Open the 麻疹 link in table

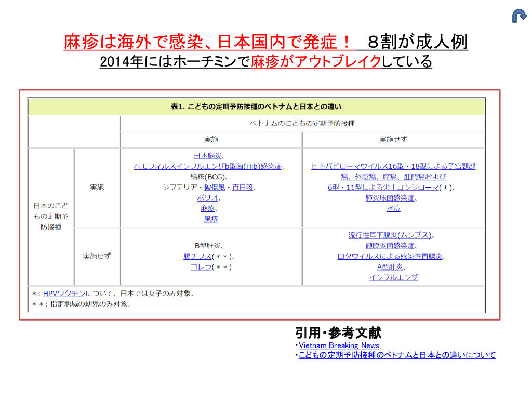click(208, 208)
